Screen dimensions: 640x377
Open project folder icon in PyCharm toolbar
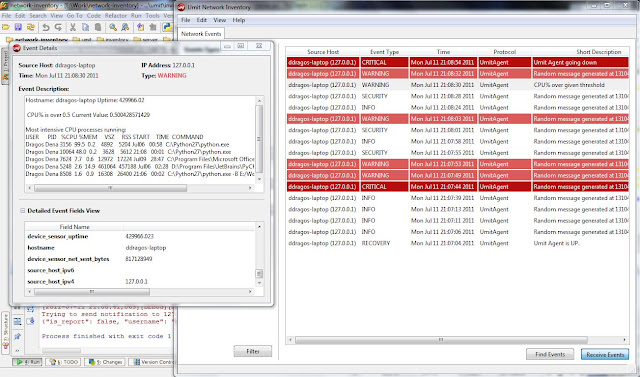[x=6, y=27]
